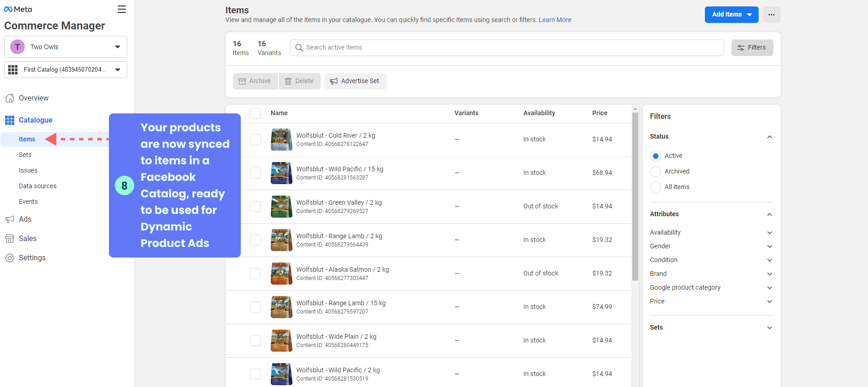Click the Settings gear icon

pos(10,258)
